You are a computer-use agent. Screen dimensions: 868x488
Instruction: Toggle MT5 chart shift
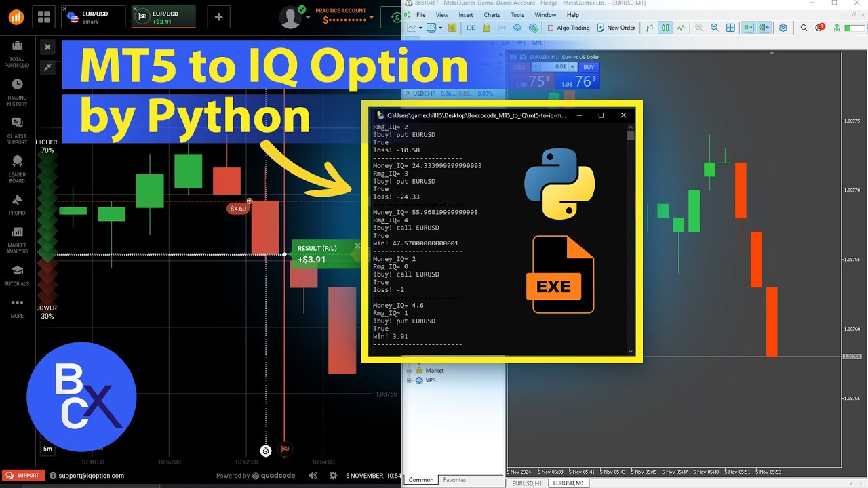764,28
